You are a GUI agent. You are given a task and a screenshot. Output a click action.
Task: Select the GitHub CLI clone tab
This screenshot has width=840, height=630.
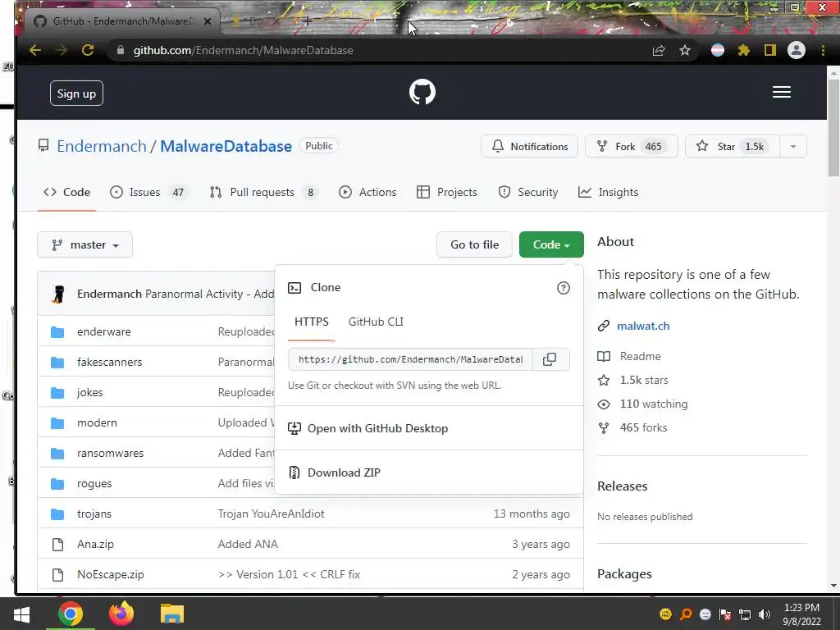pos(376,322)
